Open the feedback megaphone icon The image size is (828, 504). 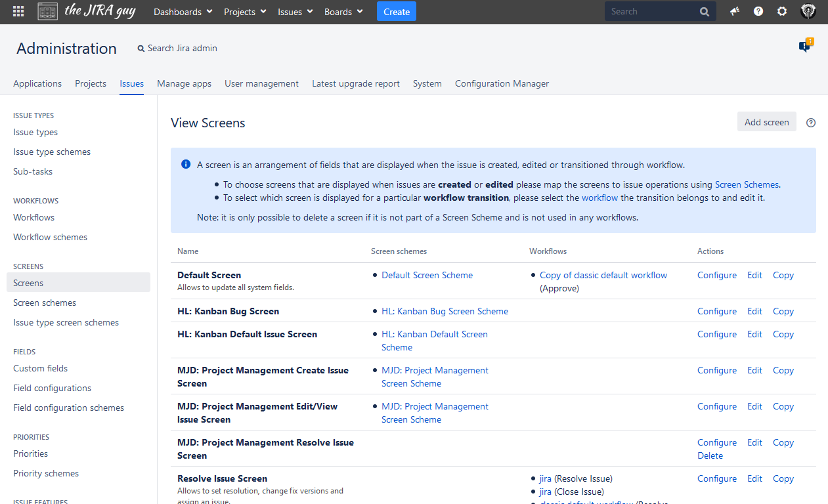click(x=735, y=12)
